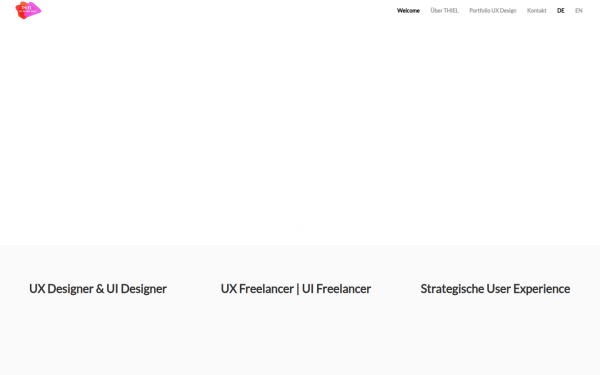View the portfolio via Portfolio UX Design
The width and height of the screenshot is (600, 375).
point(493,11)
